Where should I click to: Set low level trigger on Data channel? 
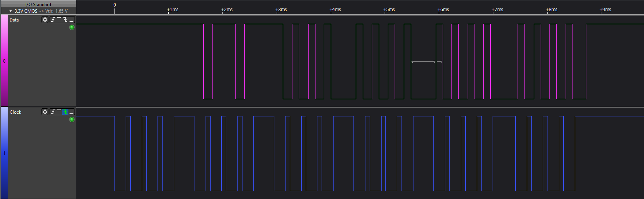tap(71, 20)
